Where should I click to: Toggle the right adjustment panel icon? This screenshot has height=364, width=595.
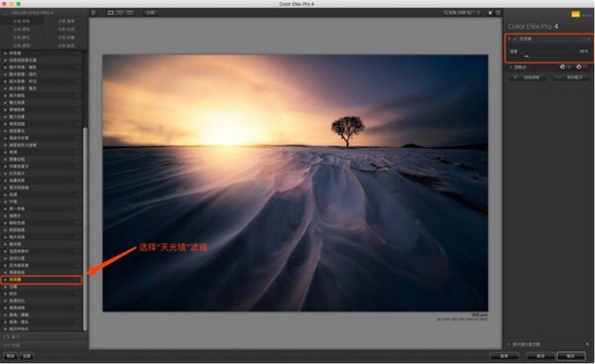pos(498,13)
